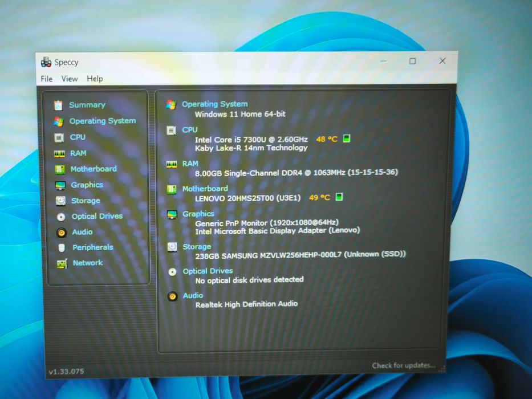This screenshot has width=532, height=399.
Task: Open the View menu
Action: 70,79
